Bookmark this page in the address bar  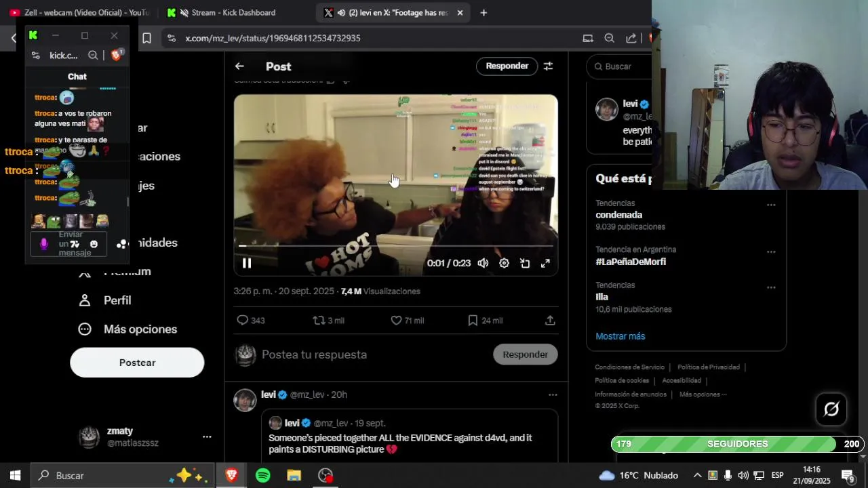pos(146,38)
